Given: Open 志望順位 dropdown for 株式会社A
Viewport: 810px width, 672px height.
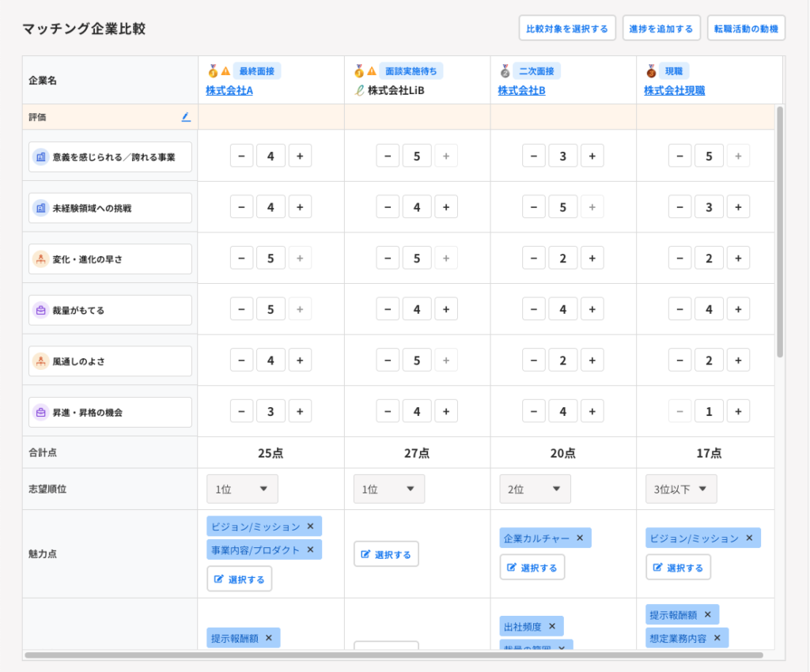Looking at the screenshot, I should [x=242, y=489].
